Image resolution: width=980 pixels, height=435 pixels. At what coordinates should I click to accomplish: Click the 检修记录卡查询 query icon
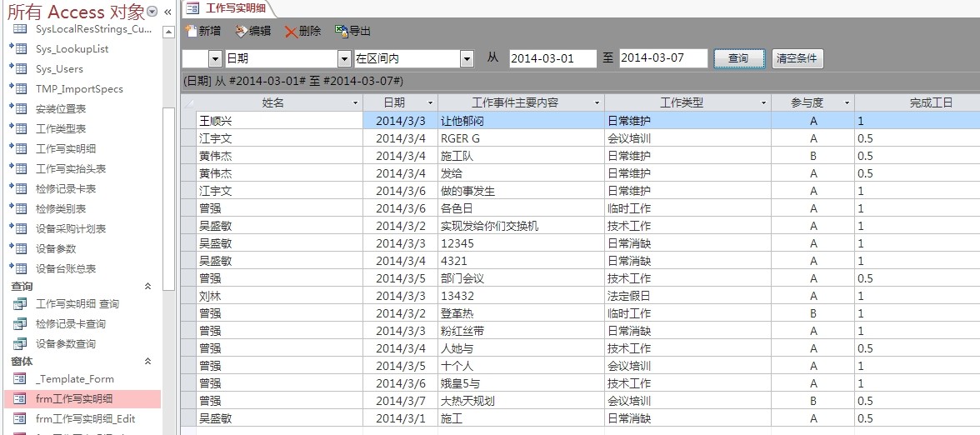(x=20, y=323)
